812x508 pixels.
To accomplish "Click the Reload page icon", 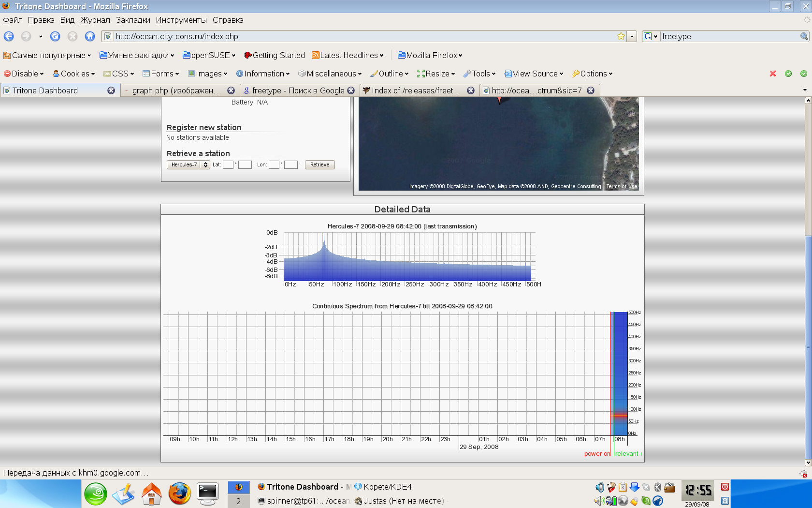I will tap(55, 36).
